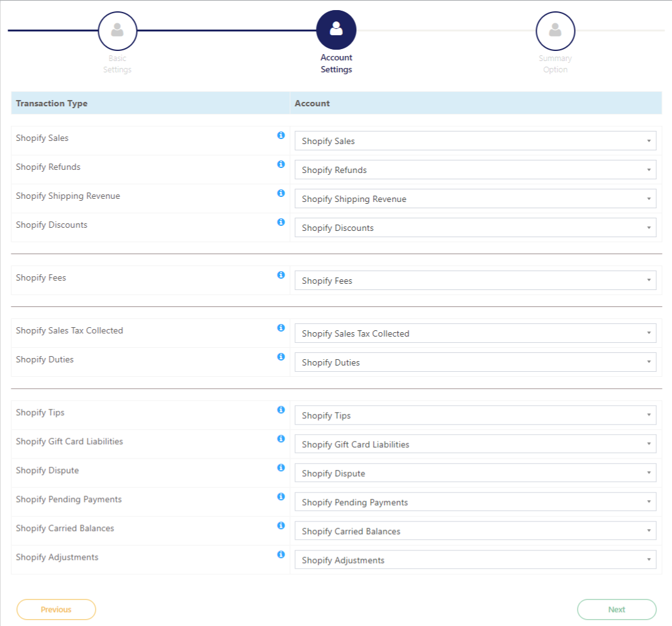This screenshot has height=626, width=672.
Task: Open the Shopify Discounts account dropdown
Action: [475, 228]
